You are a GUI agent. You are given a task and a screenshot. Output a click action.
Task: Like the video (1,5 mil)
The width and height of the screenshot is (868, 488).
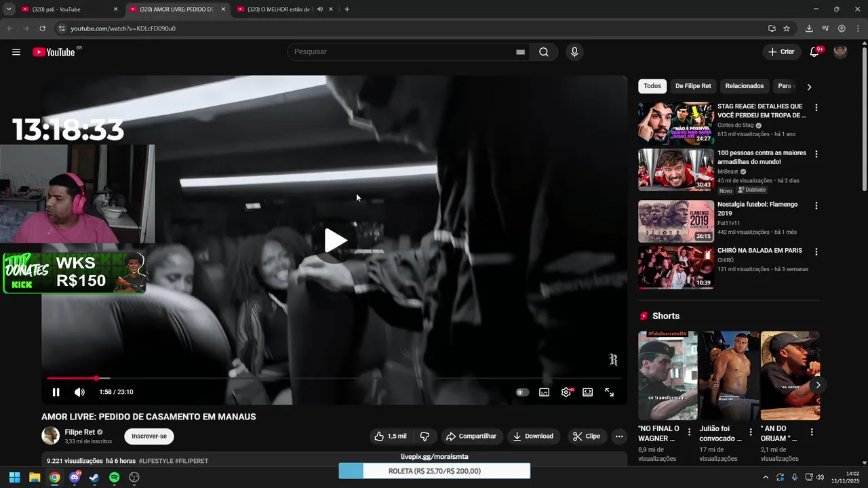tap(391, 436)
